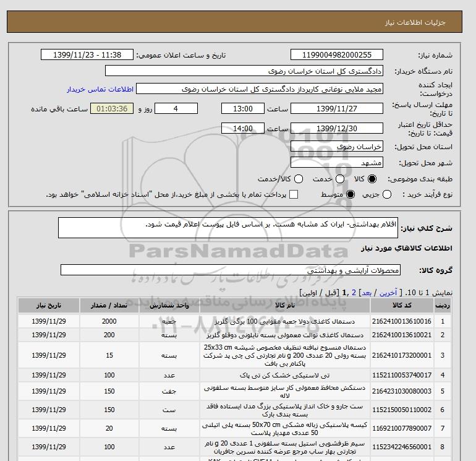The image size is (476, 461).
Task: Click the quantity cell 2000
Action: click(x=109, y=321)
